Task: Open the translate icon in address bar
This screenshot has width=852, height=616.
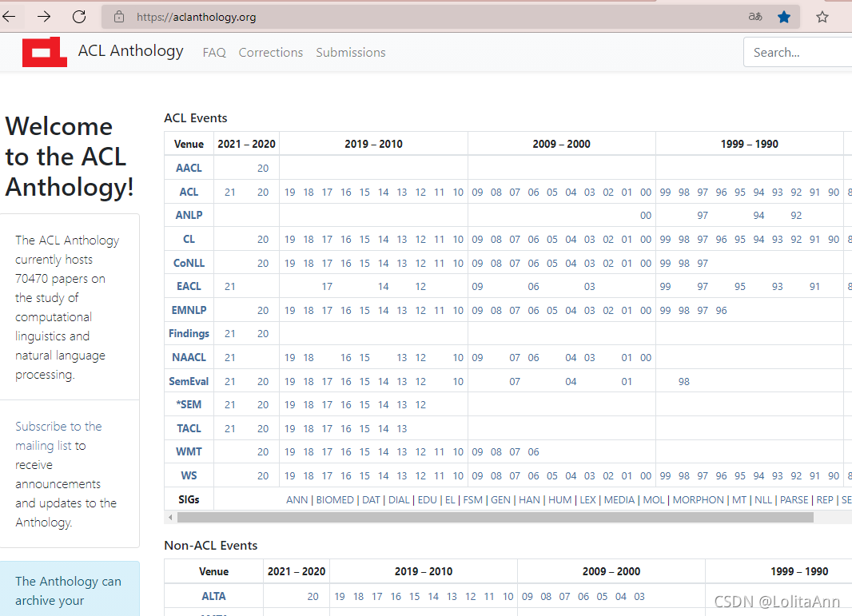Action: coord(755,17)
